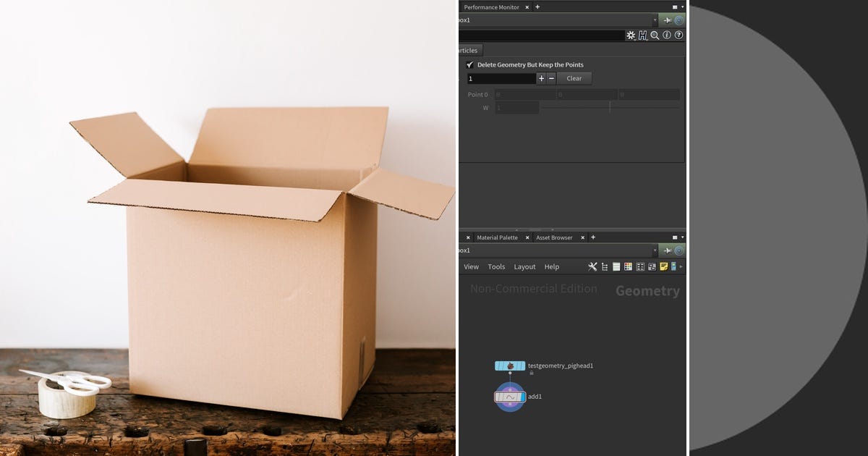Pin the bottom network editor pane

coord(666,250)
